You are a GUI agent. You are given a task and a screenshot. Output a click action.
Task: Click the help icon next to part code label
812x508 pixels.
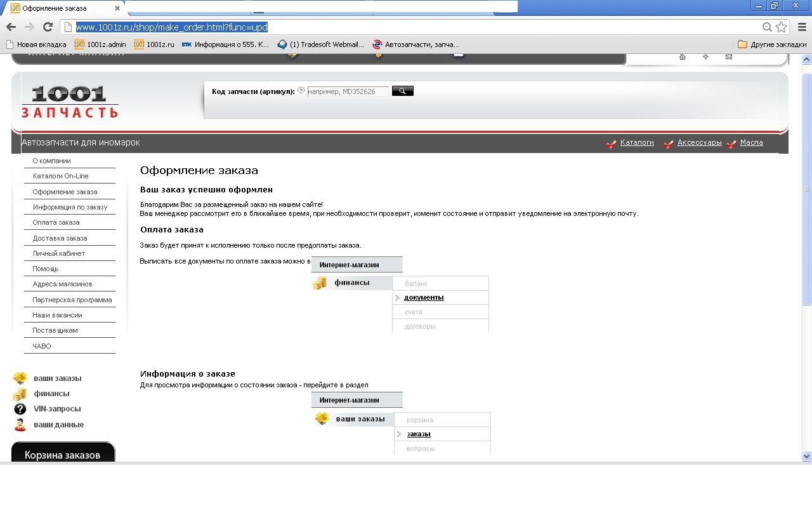point(301,91)
